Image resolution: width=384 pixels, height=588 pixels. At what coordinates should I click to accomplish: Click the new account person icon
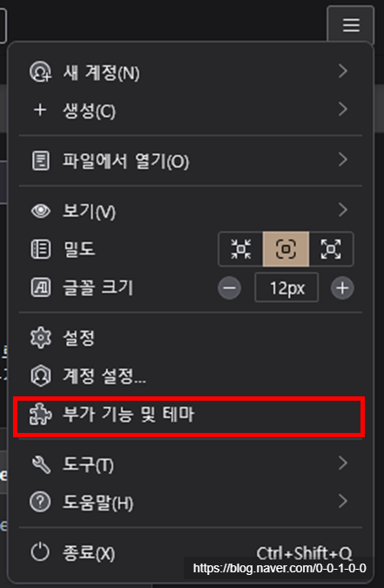click(x=40, y=72)
